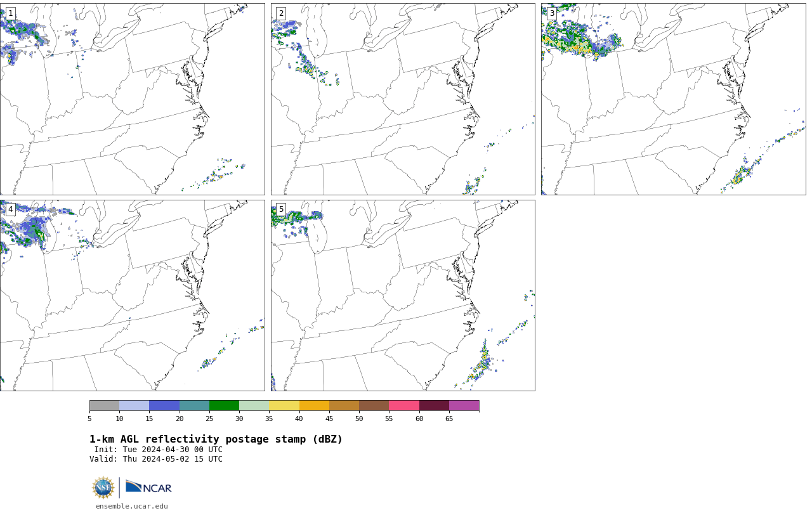
Task: Click the teal 20-25 dBZ swatch
Action: click(x=194, y=406)
